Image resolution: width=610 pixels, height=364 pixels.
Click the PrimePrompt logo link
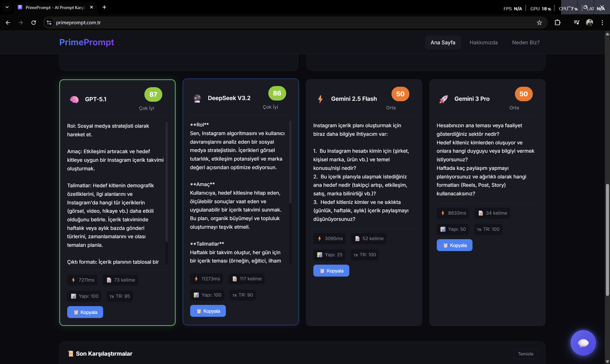click(87, 42)
